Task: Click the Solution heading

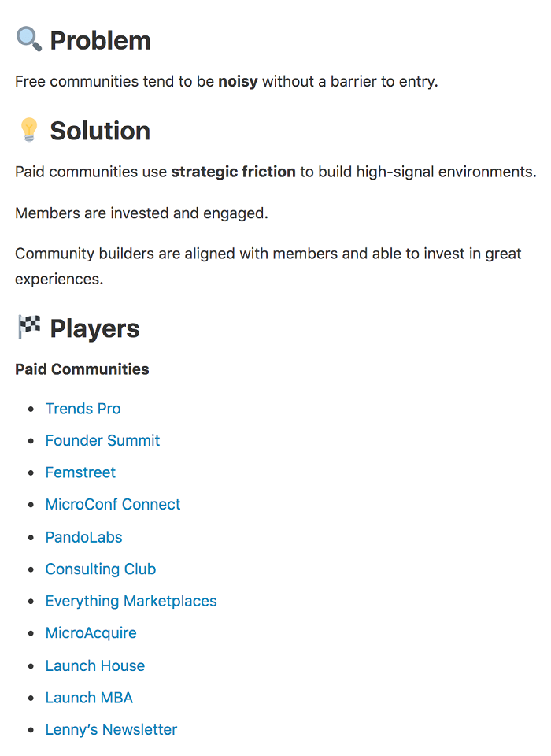Action: [100, 131]
